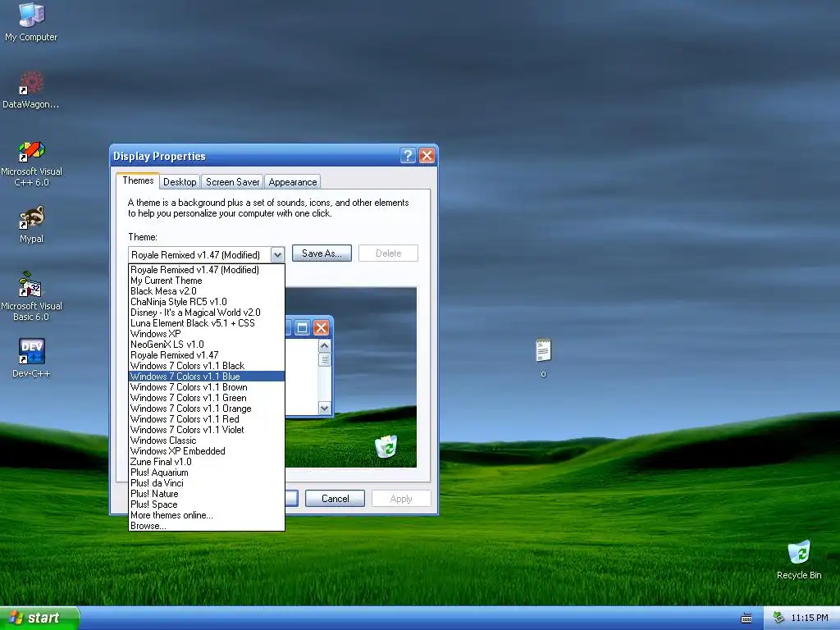Pick Windows 7 Colors v1.1 Brown

coord(206,387)
